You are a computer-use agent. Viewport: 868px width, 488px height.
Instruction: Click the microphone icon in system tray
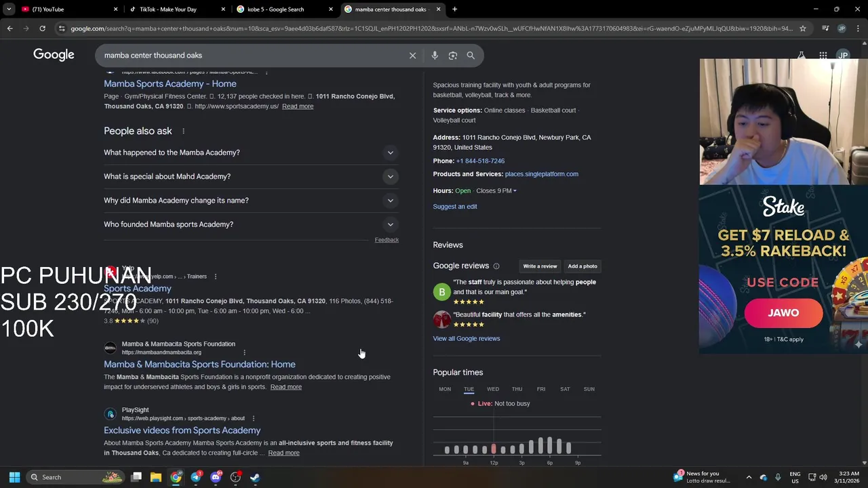778,477
